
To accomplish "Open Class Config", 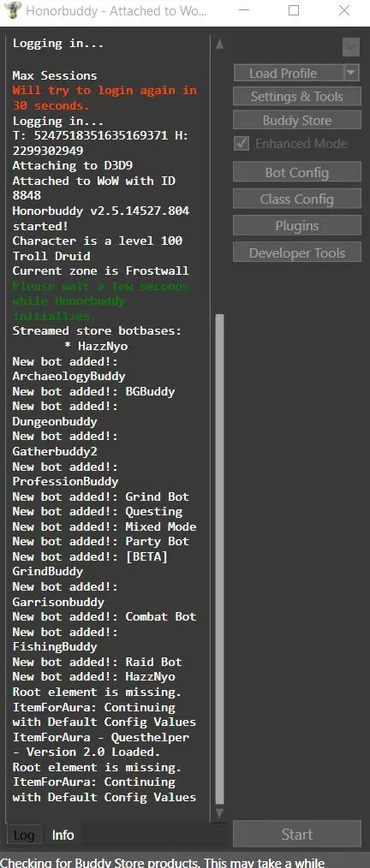I will tap(297, 199).
